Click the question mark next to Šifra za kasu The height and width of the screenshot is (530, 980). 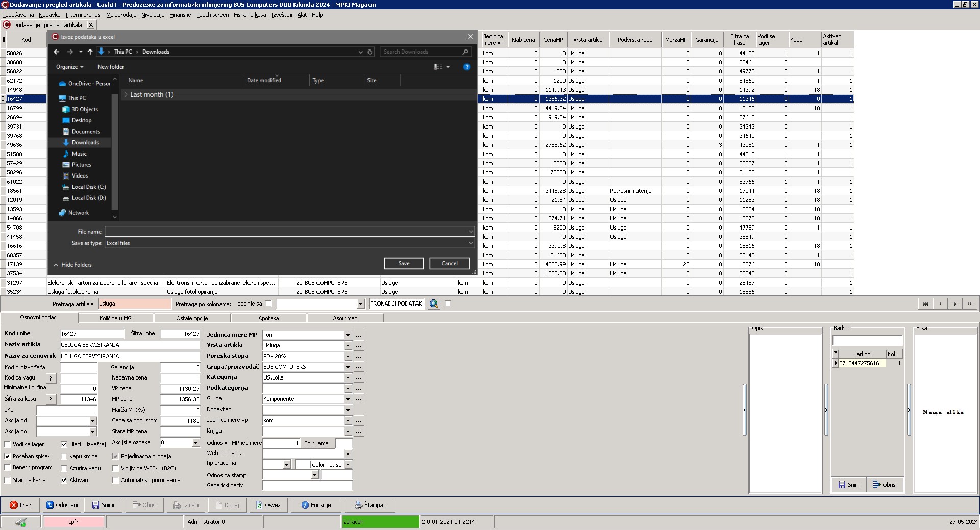point(51,399)
